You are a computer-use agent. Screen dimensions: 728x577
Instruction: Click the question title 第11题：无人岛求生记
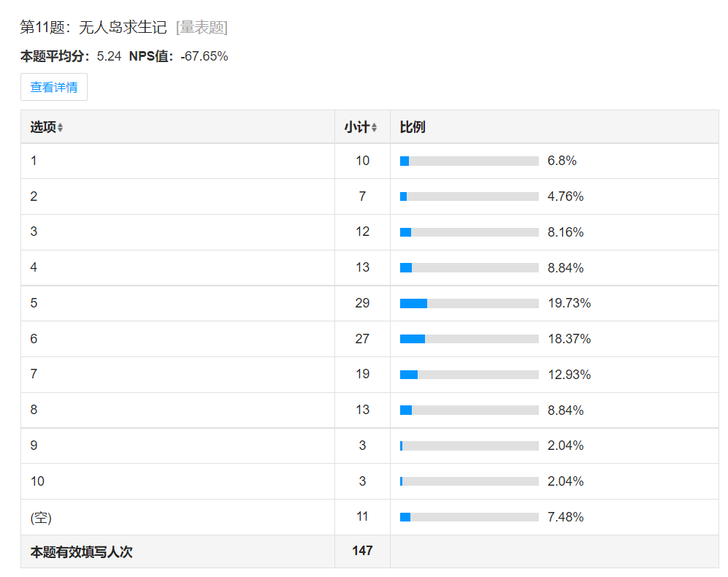pyautogui.click(x=93, y=28)
